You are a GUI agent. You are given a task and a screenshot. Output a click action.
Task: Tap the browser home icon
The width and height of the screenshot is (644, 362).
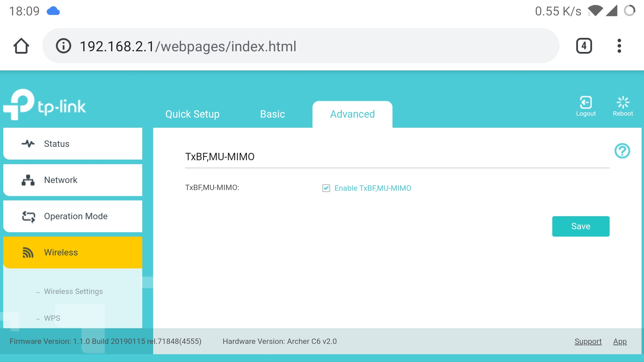tap(21, 46)
